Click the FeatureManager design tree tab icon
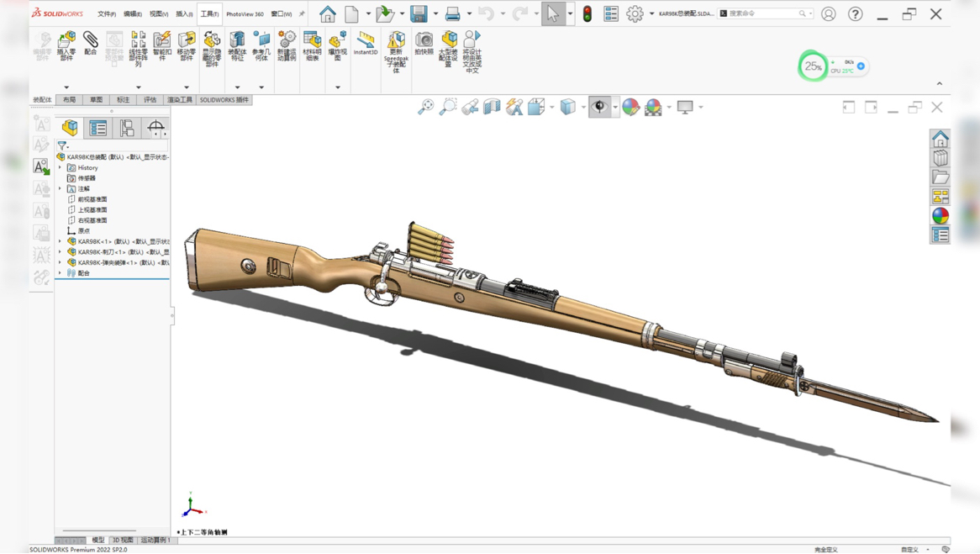 (x=70, y=128)
